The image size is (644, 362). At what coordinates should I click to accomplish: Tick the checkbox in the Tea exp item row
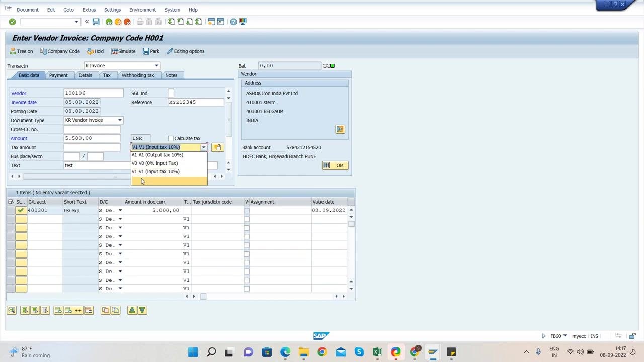247,210
